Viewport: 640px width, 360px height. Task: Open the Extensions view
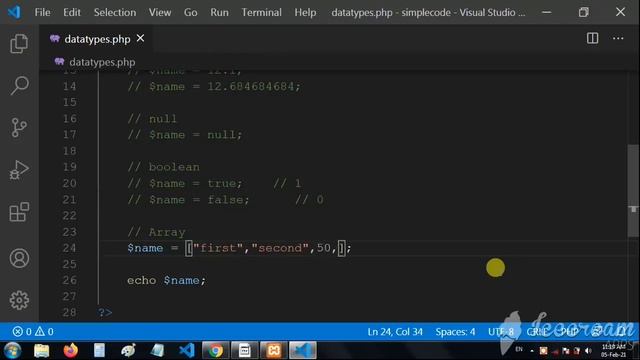pyautogui.click(x=19, y=212)
